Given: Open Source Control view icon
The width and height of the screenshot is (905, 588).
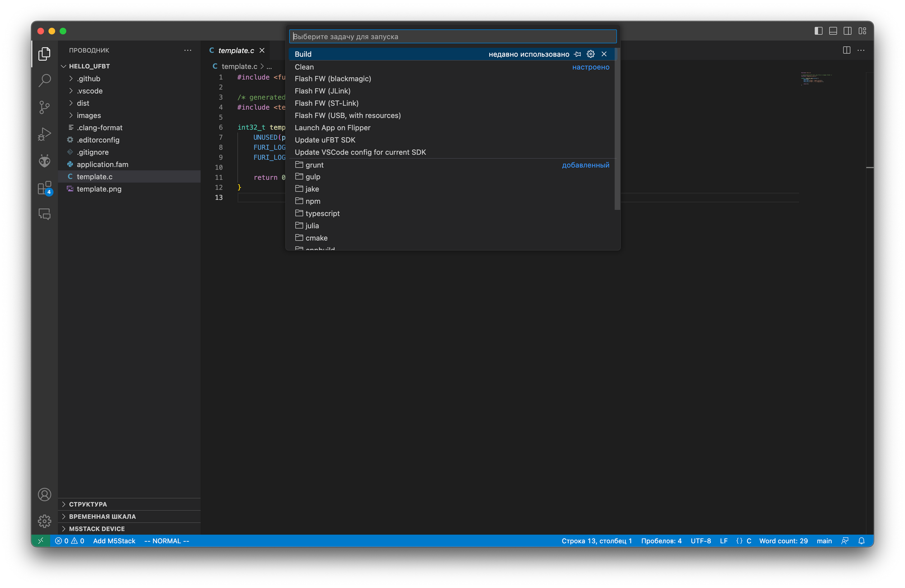Looking at the screenshot, I should pyautogui.click(x=44, y=107).
